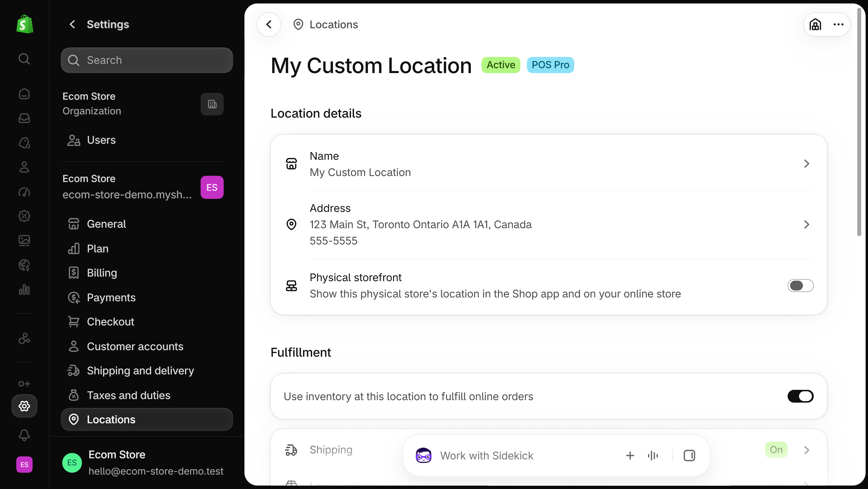The width and height of the screenshot is (868, 489).
Task: Click the plus icon in Sidekick bar
Action: [x=630, y=456]
